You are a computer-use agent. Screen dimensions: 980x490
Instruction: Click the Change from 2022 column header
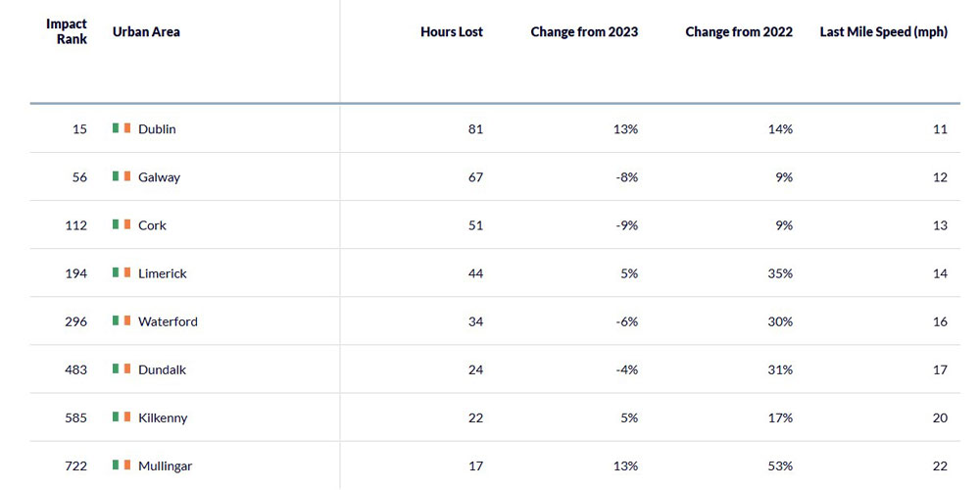click(x=739, y=31)
